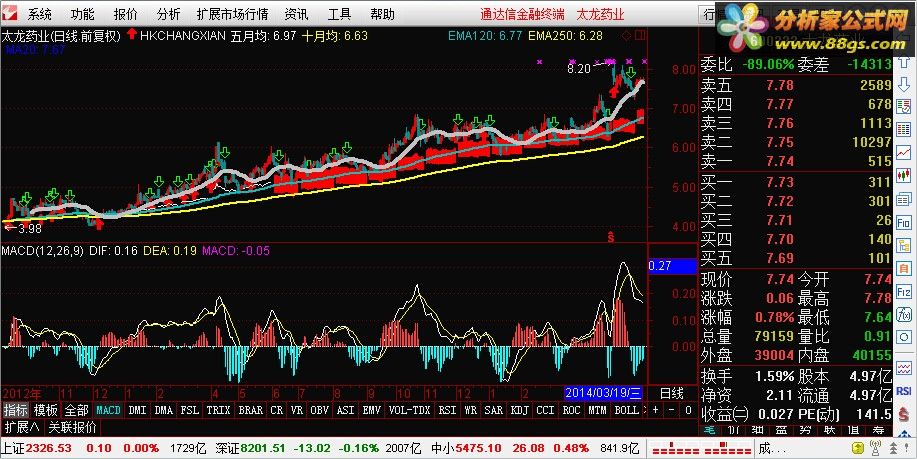917x459 pixels.
Task: Click the red up arrow beside HKCHANGXIAN
Action: (132, 34)
